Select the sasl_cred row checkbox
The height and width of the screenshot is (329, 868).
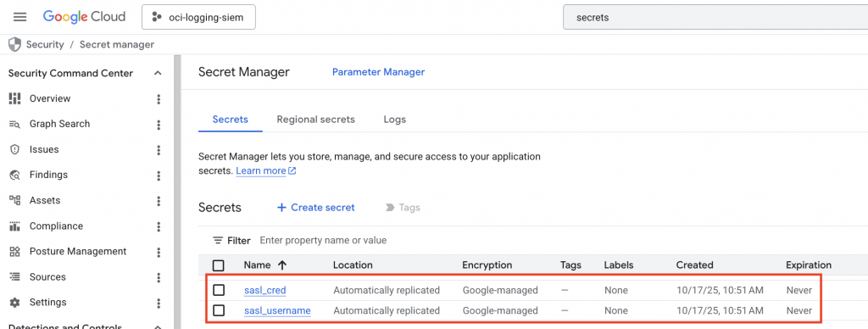pos(219,290)
